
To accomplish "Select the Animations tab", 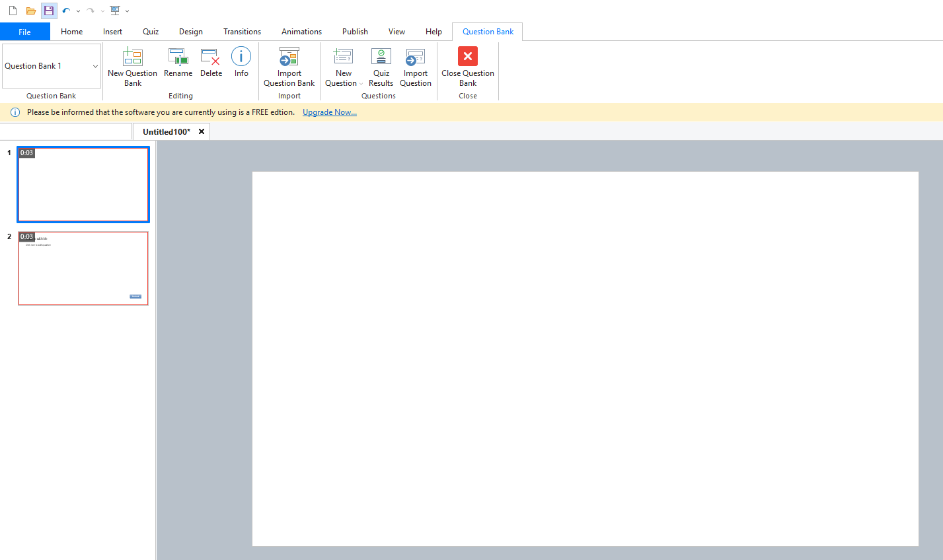I will 301,32.
